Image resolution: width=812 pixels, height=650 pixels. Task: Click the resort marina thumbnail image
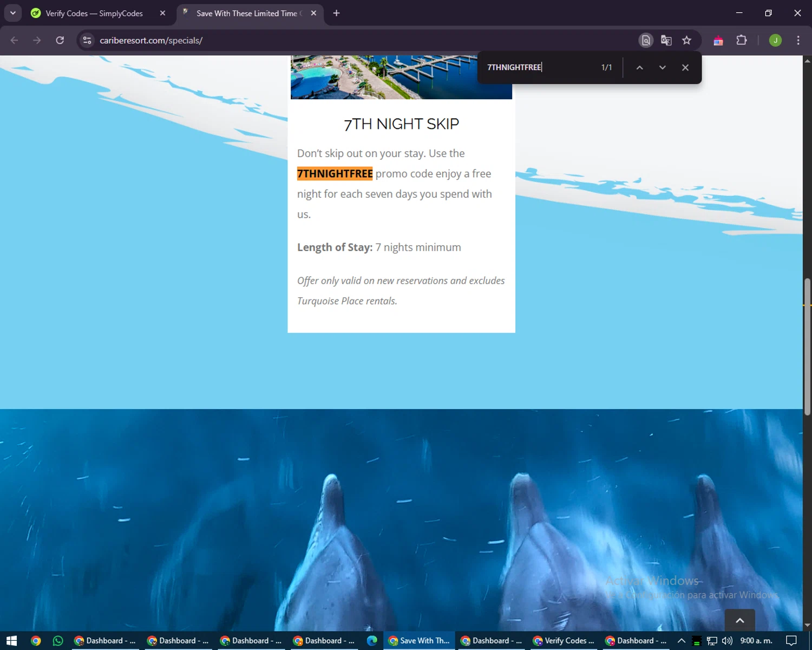click(401, 77)
